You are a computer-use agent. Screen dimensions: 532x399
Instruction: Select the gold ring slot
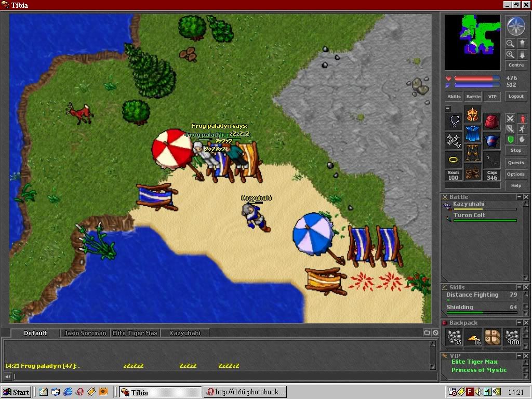[x=454, y=159]
